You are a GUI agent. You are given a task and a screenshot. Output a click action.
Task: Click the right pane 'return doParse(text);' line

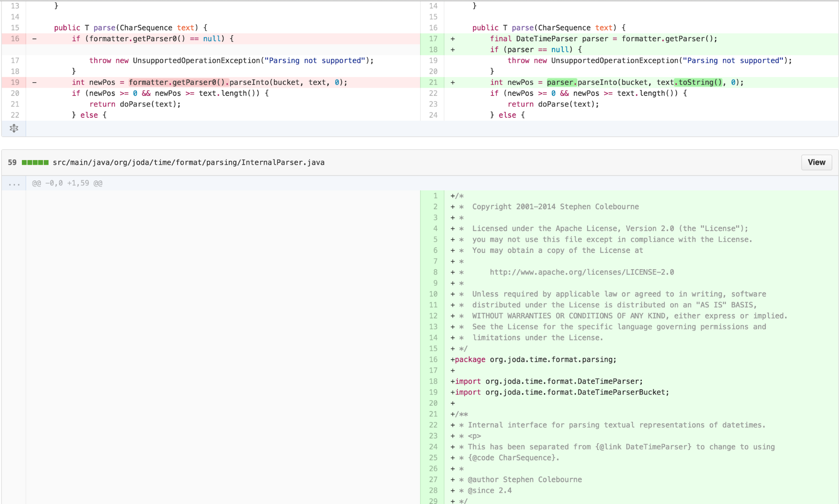point(553,104)
